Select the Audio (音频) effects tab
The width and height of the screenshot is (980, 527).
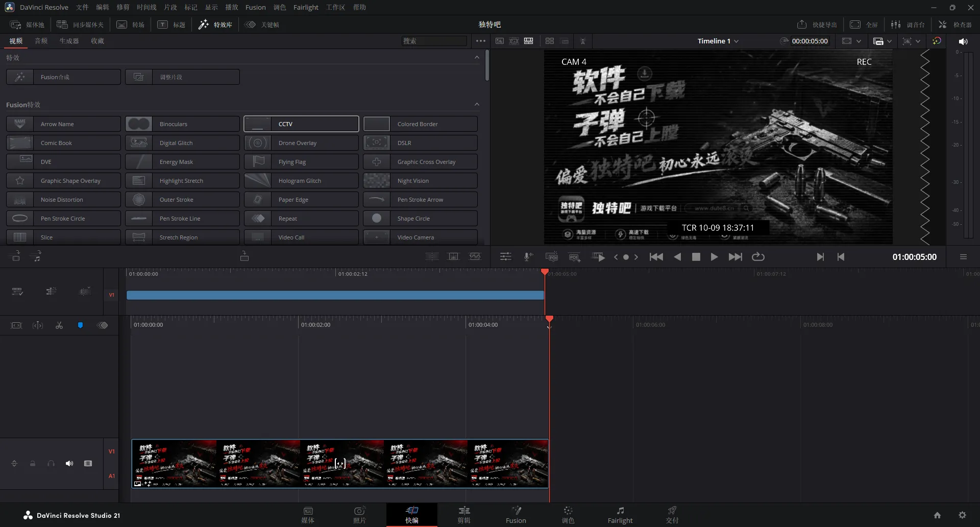[x=41, y=41]
